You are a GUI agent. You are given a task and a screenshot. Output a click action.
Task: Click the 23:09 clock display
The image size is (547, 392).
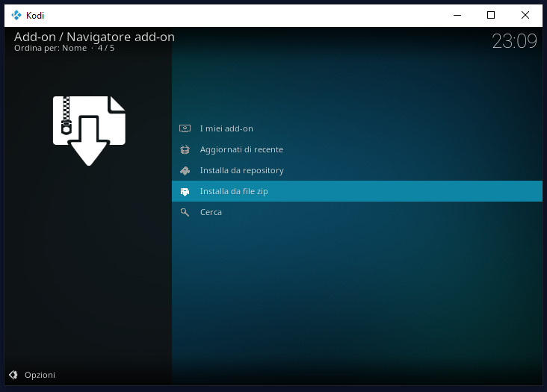click(514, 41)
